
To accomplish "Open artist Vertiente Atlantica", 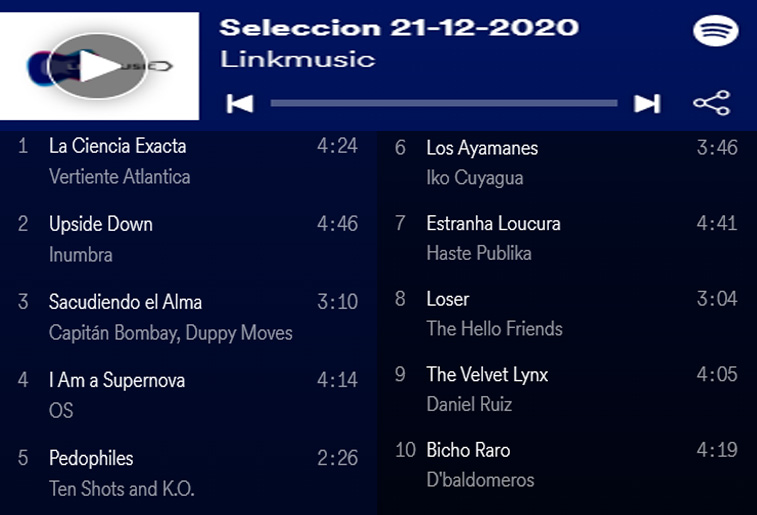I will click(119, 177).
